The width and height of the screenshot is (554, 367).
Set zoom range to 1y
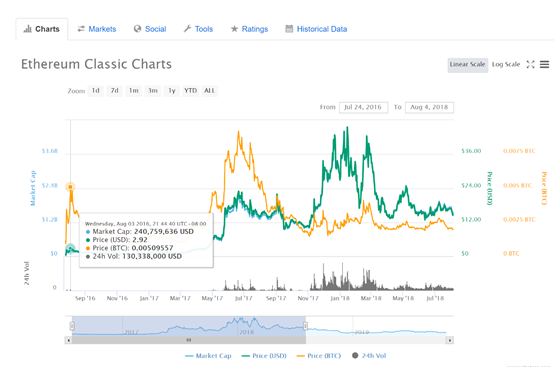(172, 91)
